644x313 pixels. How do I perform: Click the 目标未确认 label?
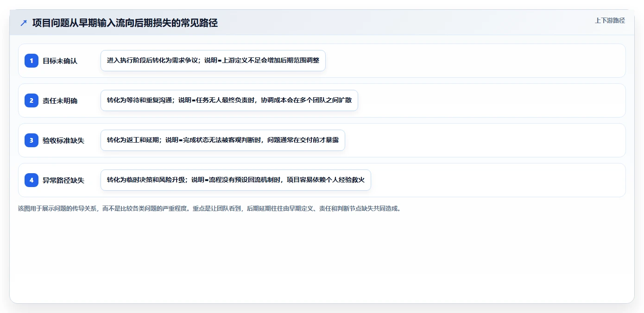60,61
